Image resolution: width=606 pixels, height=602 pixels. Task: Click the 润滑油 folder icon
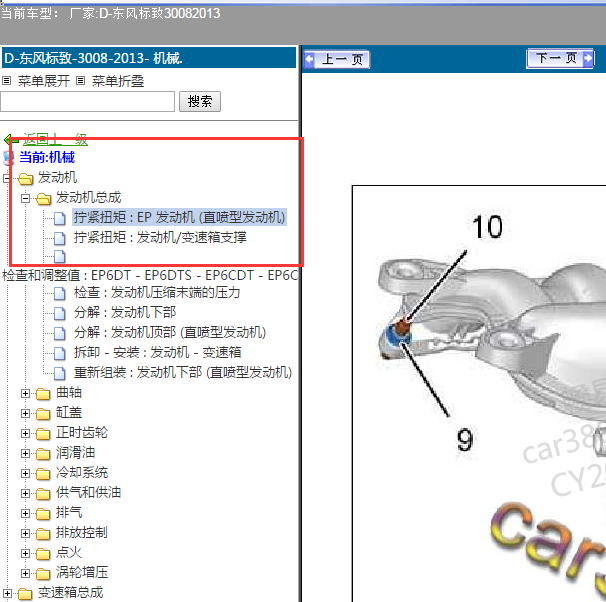[43, 454]
